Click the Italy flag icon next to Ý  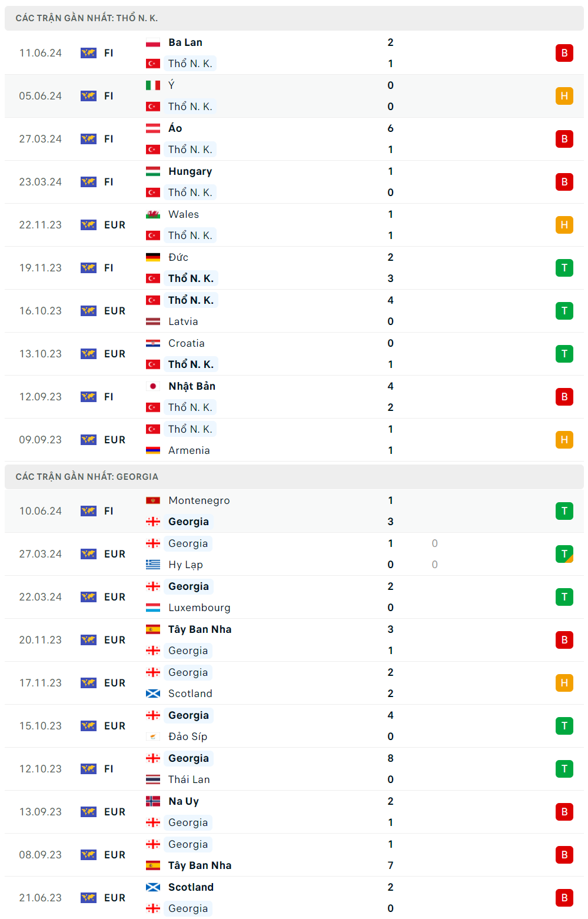pos(153,85)
